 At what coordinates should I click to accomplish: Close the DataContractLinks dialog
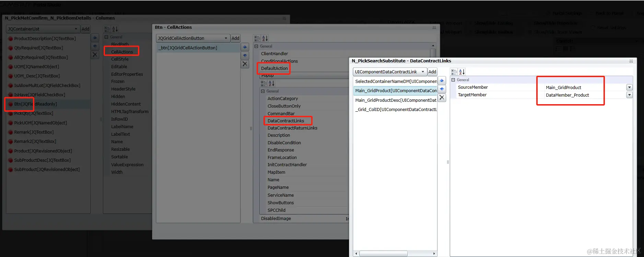631,61
